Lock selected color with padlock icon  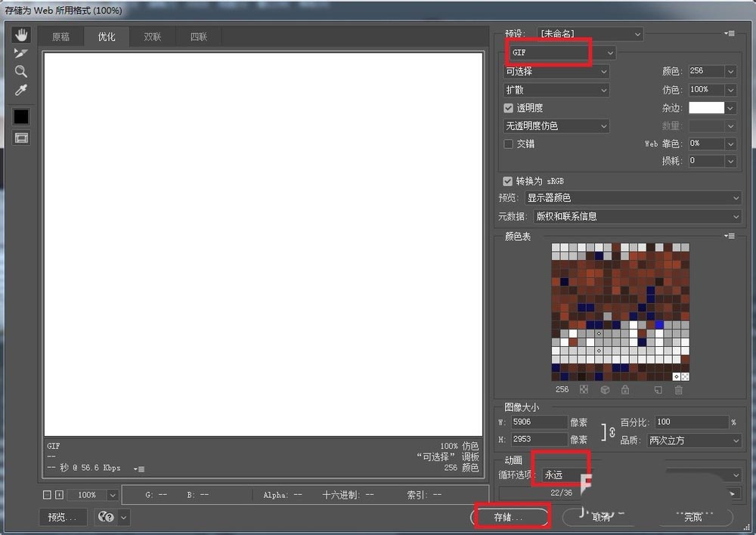625,389
